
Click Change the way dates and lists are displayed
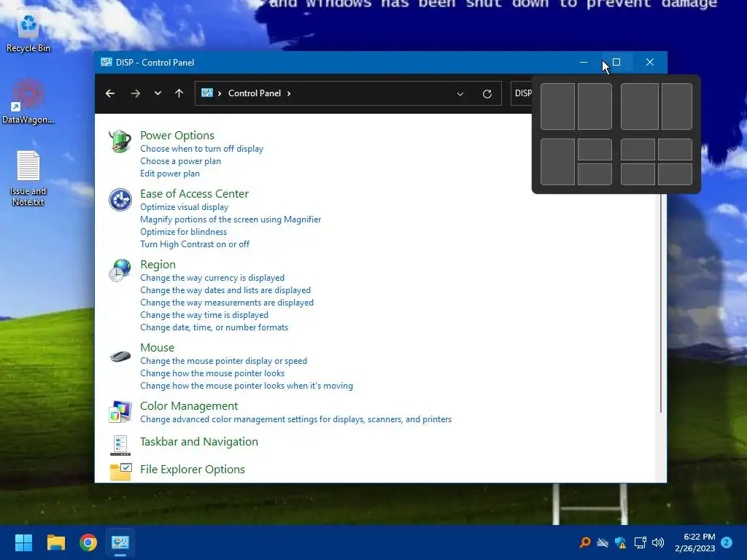tap(225, 290)
